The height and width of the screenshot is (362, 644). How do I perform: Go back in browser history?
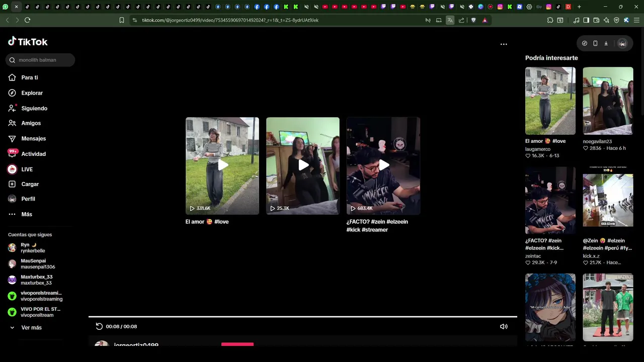point(7,20)
